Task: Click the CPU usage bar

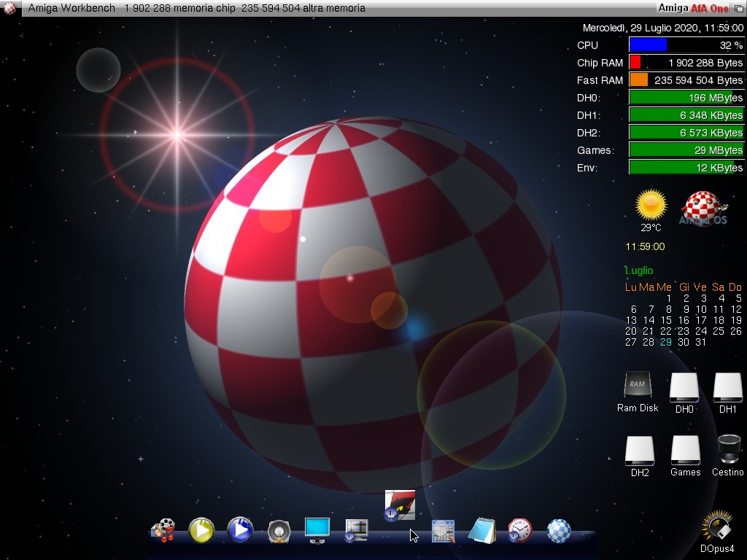Action: point(686,45)
